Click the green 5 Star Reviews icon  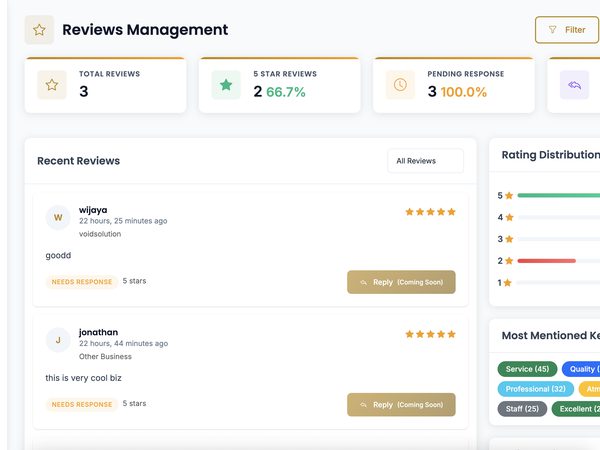coord(226,85)
